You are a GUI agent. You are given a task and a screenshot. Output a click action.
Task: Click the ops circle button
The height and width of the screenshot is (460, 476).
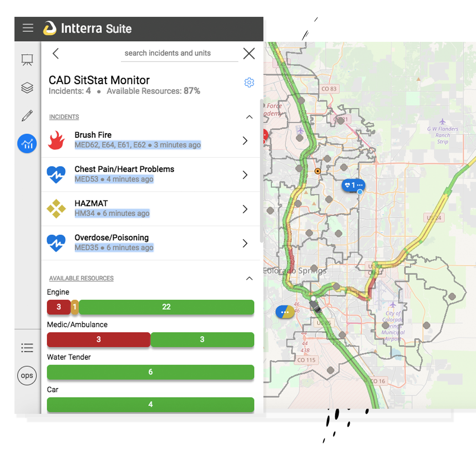click(x=27, y=376)
